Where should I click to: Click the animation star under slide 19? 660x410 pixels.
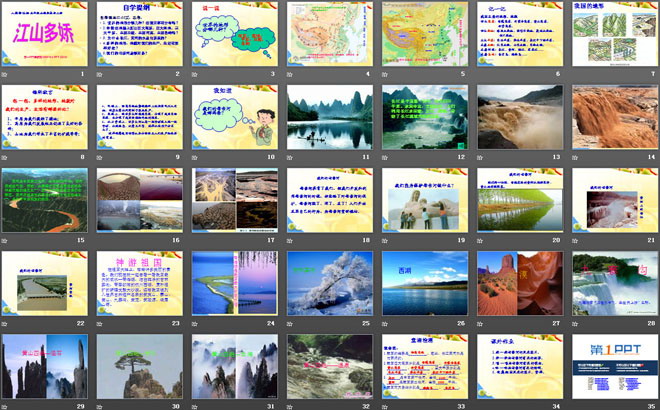(x=385, y=241)
